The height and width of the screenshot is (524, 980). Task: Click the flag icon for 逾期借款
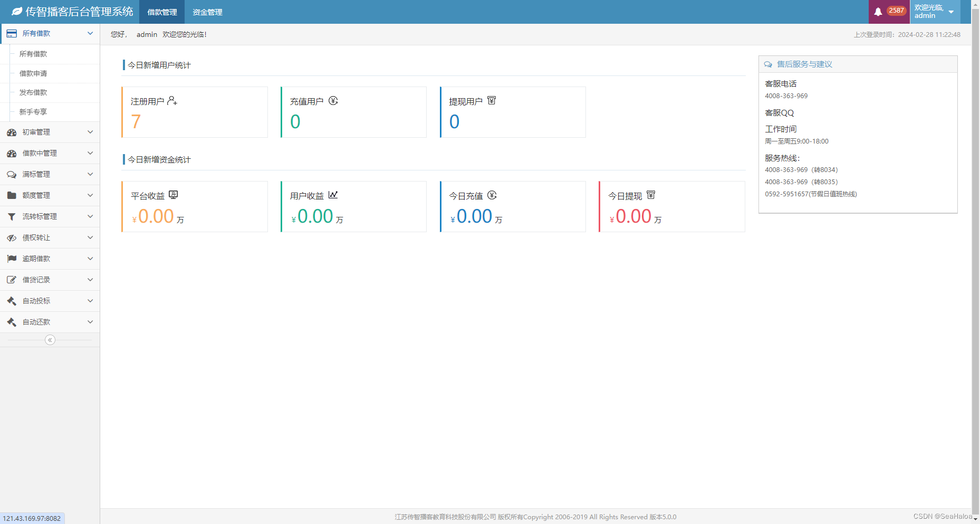pos(12,259)
